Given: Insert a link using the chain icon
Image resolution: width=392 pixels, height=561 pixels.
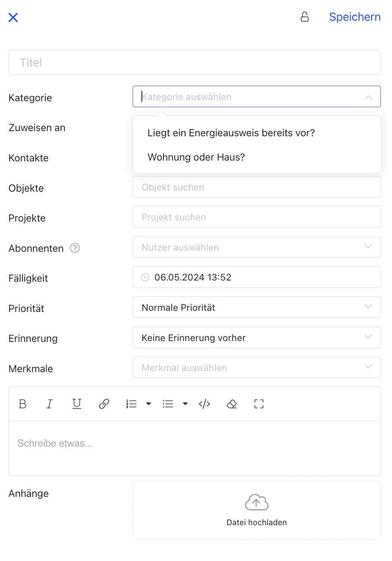Looking at the screenshot, I should pos(104,404).
